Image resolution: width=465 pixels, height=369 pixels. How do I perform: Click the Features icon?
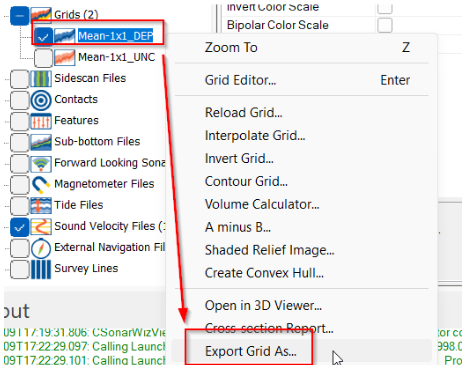pos(41,121)
